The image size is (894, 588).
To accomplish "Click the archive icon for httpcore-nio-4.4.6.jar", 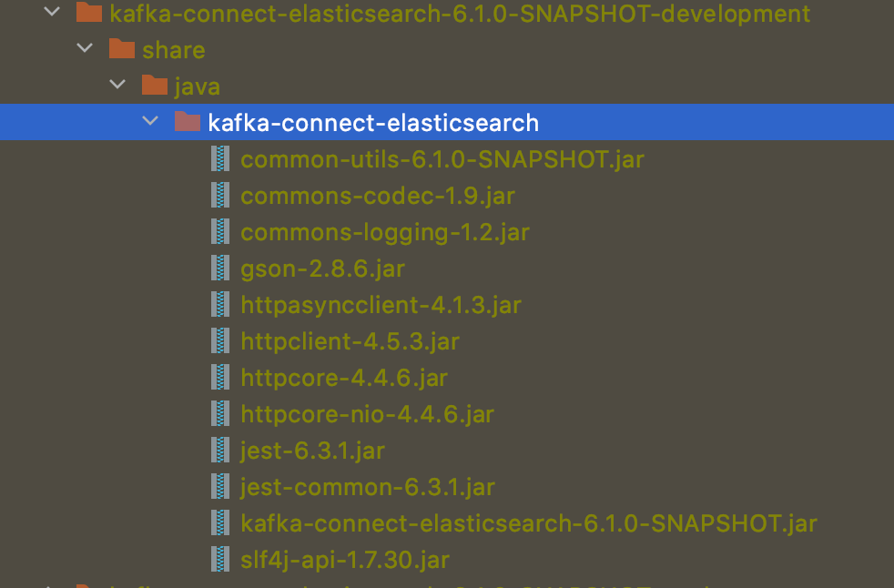I will pyautogui.click(x=219, y=413).
